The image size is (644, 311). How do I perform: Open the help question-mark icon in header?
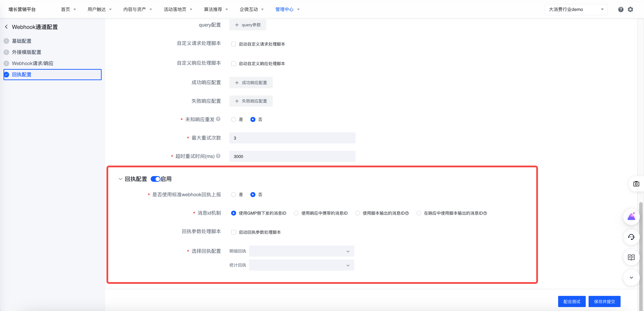[x=621, y=9]
